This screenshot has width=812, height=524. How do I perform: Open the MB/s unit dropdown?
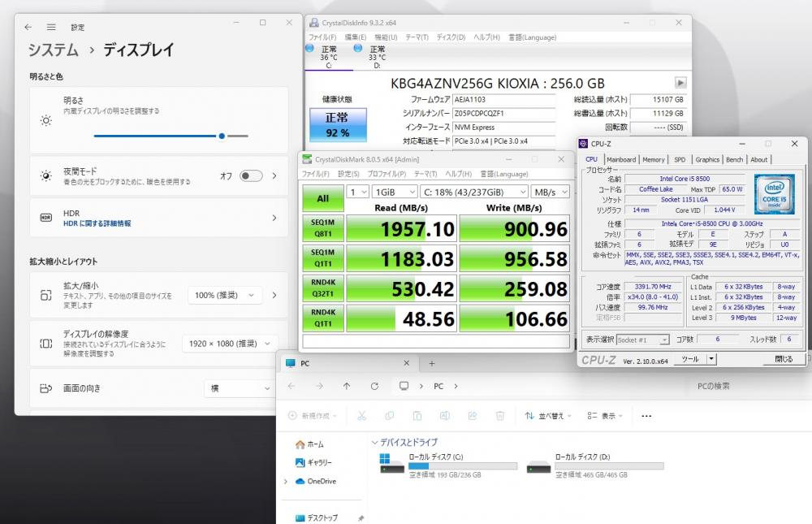tap(550, 193)
